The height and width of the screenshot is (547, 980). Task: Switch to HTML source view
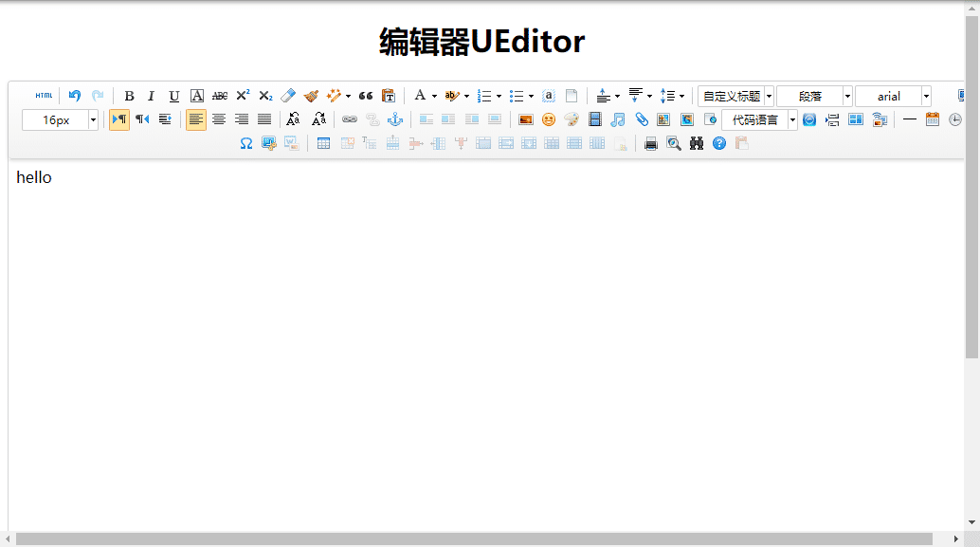(44, 96)
